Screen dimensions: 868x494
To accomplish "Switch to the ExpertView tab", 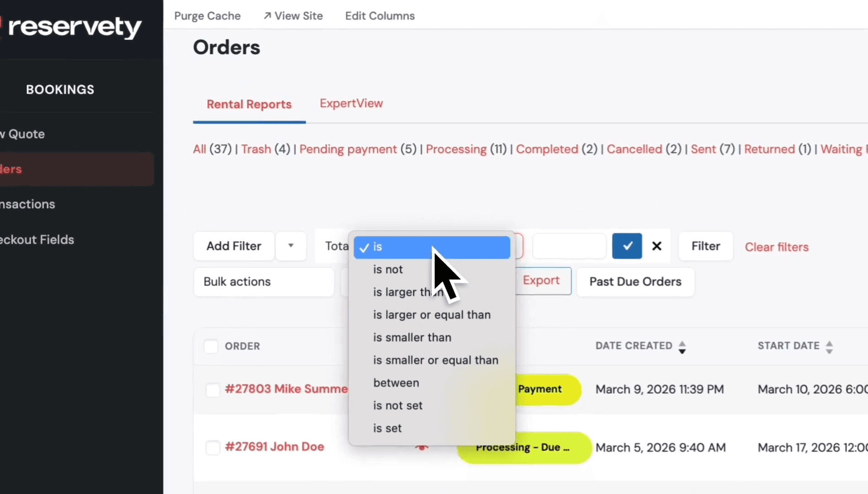I will point(351,103).
